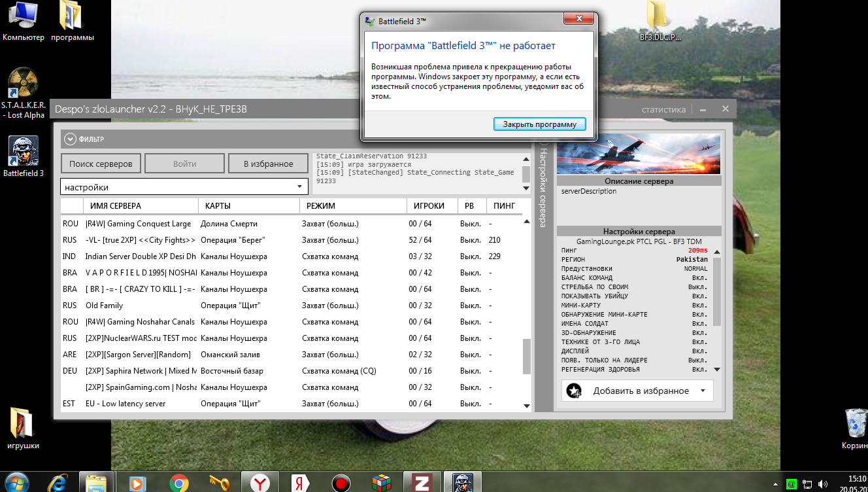
Task: Click server list scrollbar down arrow
Action: [x=527, y=406]
